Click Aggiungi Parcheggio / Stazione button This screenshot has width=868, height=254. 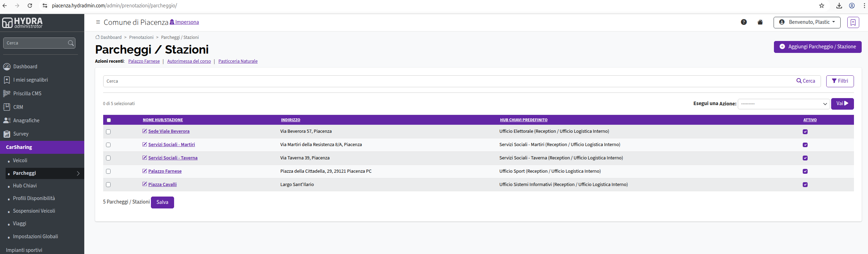pyautogui.click(x=817, y=47)
